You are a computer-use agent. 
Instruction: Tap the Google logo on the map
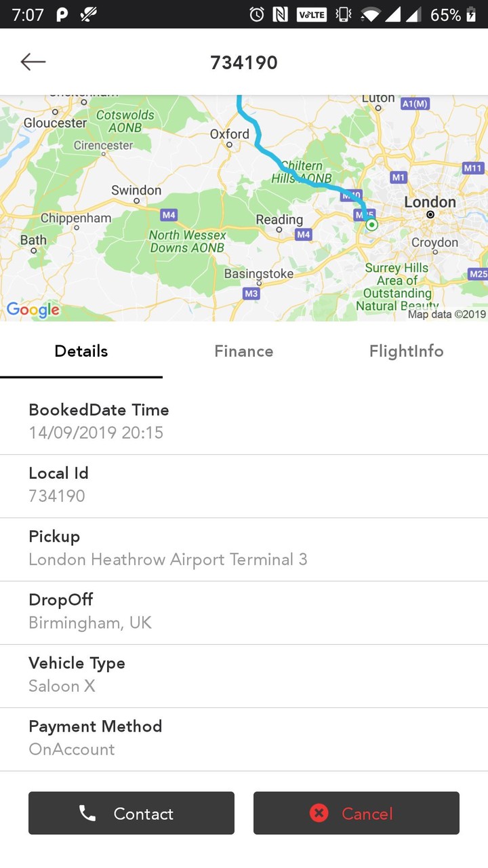(x=33, y=310)
